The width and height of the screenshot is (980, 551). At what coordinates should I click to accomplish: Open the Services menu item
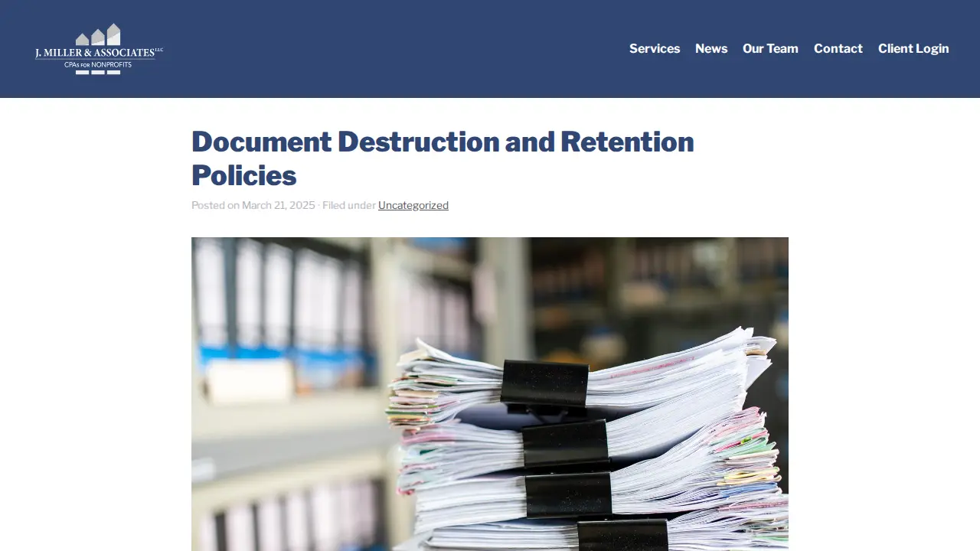point(655,48)
